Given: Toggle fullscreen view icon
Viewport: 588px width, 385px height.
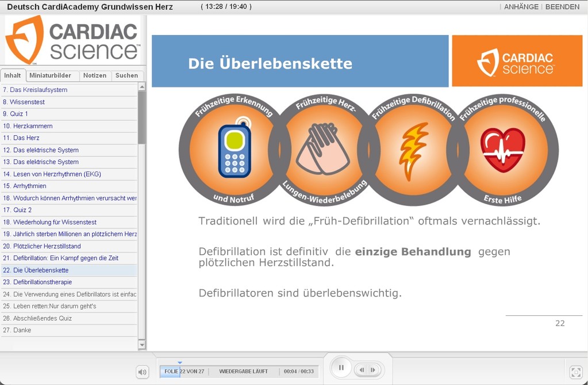Looking at the screenshot, I should (x=575, y=372).
